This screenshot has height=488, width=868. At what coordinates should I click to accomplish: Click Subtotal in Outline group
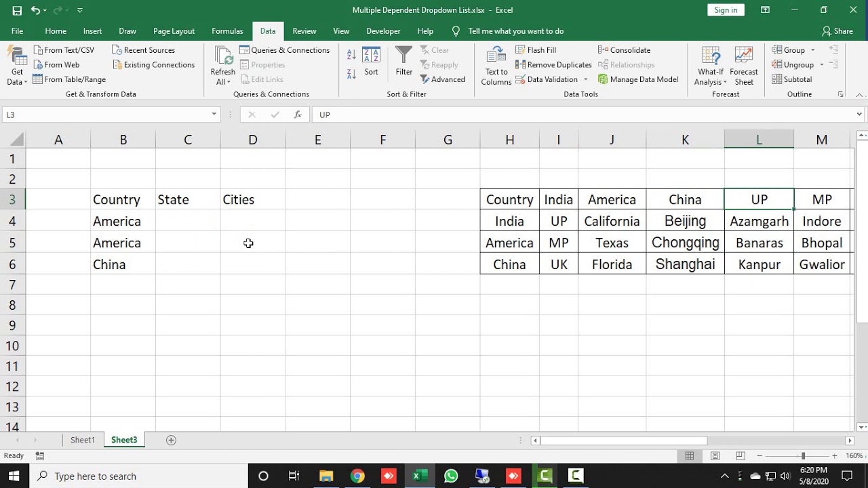click(x=792, y=79)
